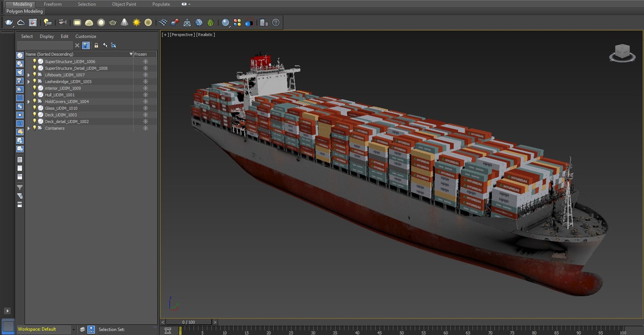Click the Name sort descending arrow
Image resolution: width=644 pixels, height=335 pixels.
pyautogui.click(x=131, y=54)
